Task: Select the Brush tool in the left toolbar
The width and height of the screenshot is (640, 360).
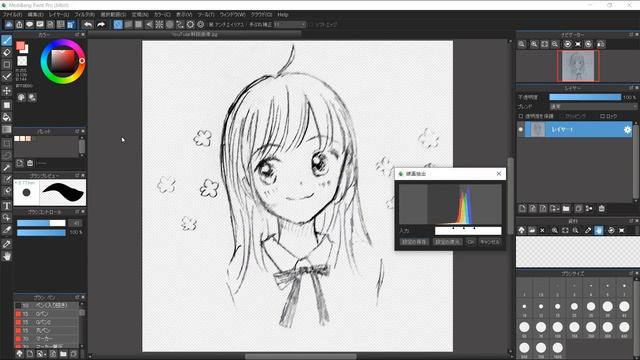Action: pyautogui.click(x=7, y=40)
